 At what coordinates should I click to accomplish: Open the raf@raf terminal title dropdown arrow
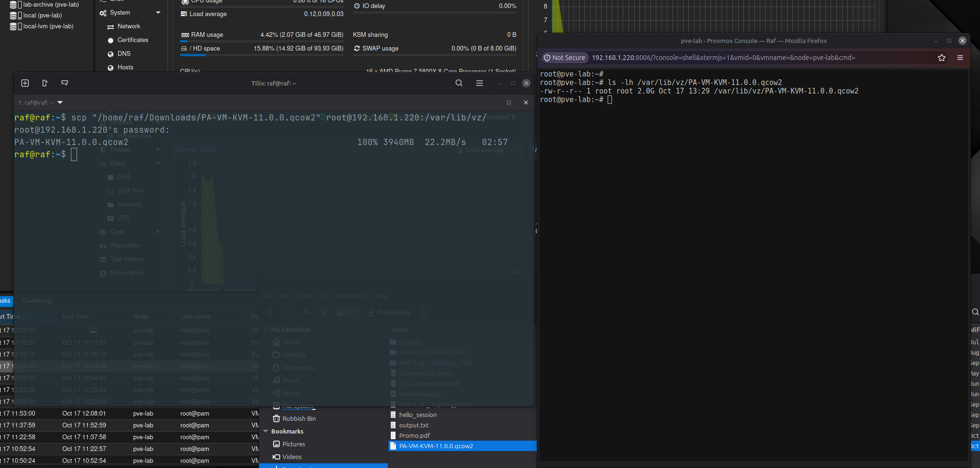click(60, 102)
